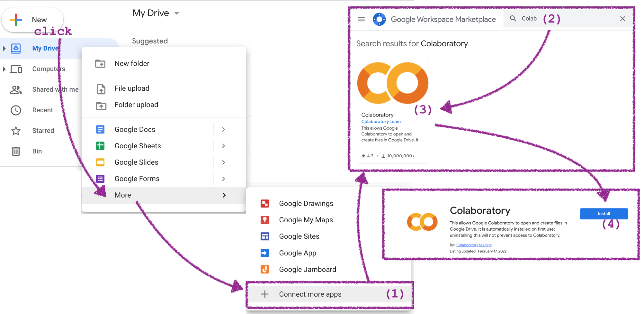Click the New folder icon in menu
Screen dimensions: 644x314
(x=100, y=63)
